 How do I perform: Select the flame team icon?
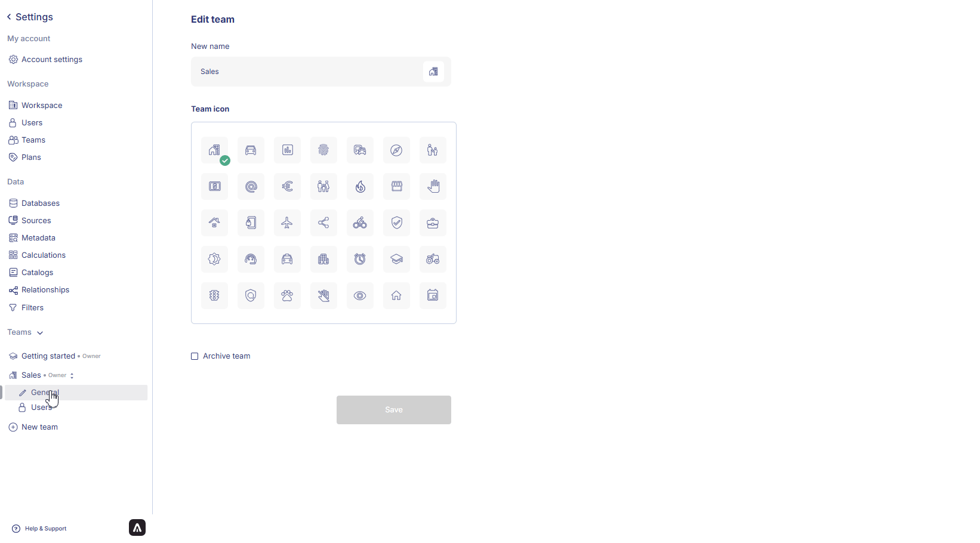tap(360, 187)
